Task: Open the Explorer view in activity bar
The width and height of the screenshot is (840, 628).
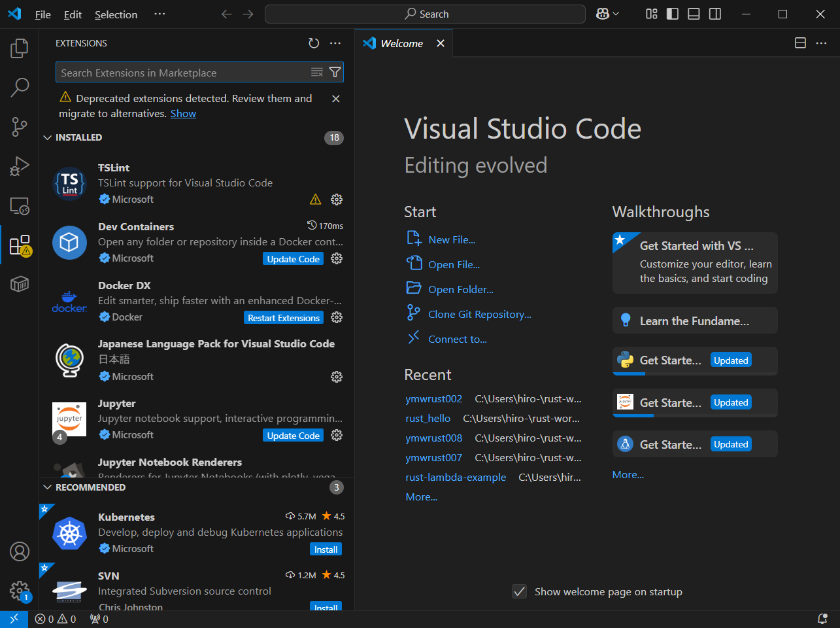Action: coord(20,48)
